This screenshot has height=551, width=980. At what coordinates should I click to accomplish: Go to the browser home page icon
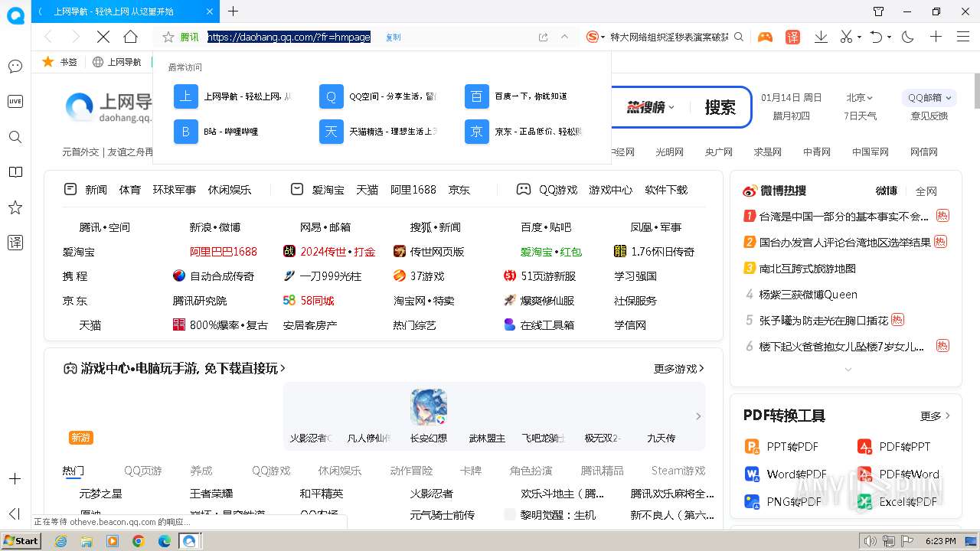(x=131, y=37)
